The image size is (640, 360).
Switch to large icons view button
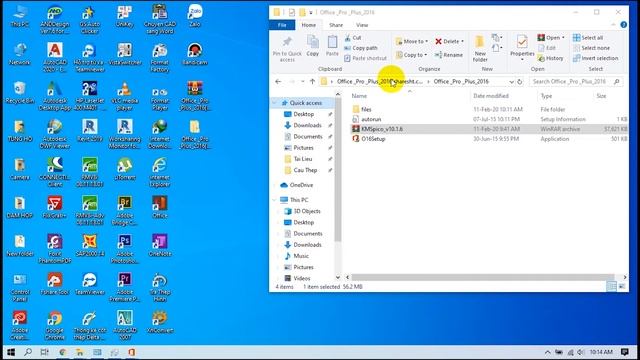[x=622, y=287]
